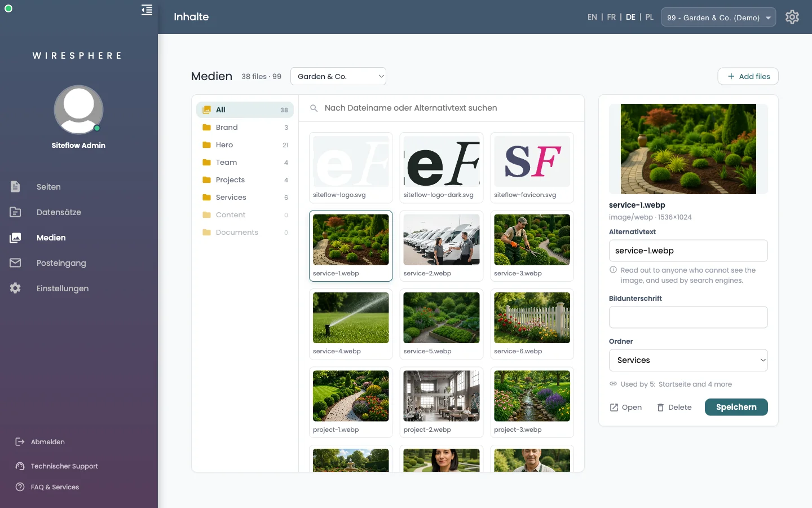The image size is (812, 508).
Task: Click the info icon beside Read out hint
Action: 613,270
